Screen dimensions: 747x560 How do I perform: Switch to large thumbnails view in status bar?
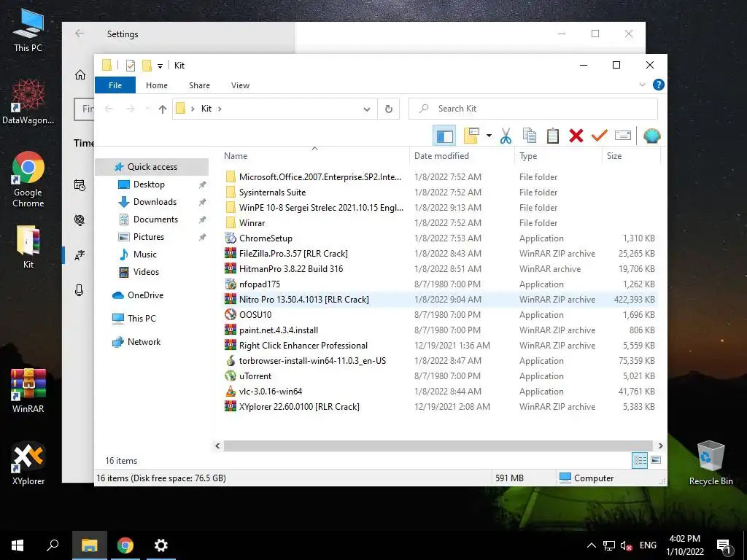(656, 460)
